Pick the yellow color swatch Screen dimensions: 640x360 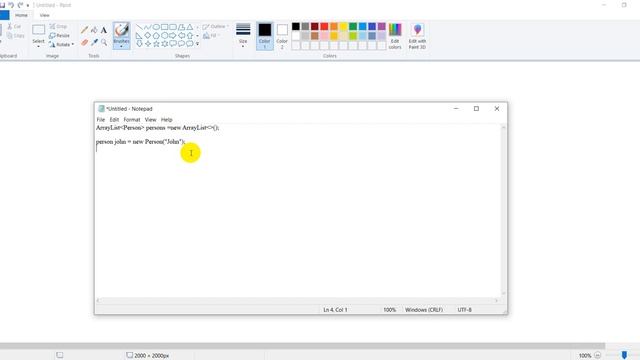(343, 27)
